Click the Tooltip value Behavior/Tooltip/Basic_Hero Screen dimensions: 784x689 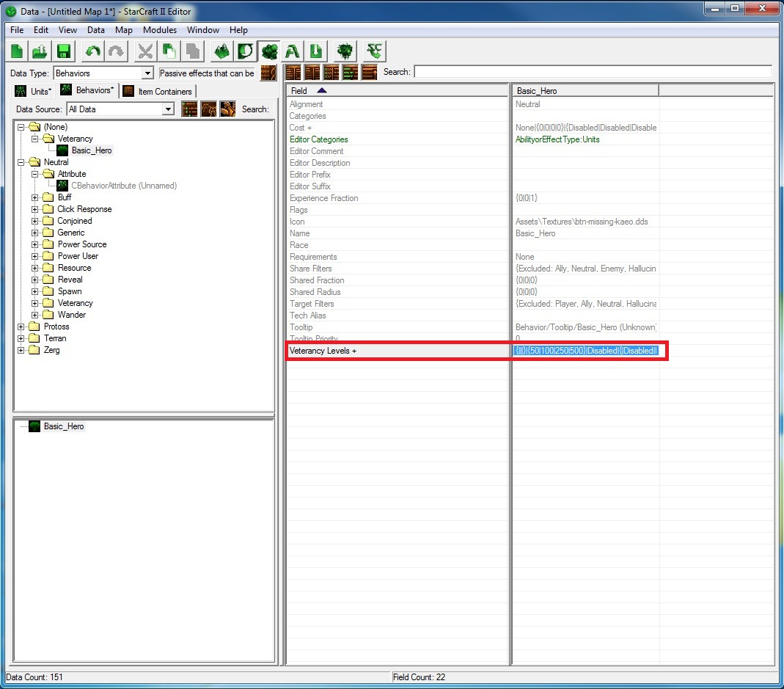pos(585,327)
